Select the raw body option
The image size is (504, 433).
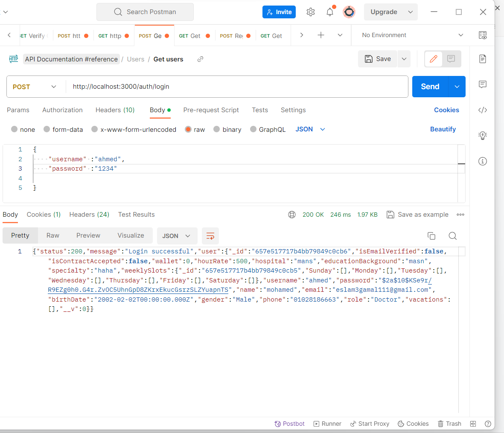pos(188,129)
